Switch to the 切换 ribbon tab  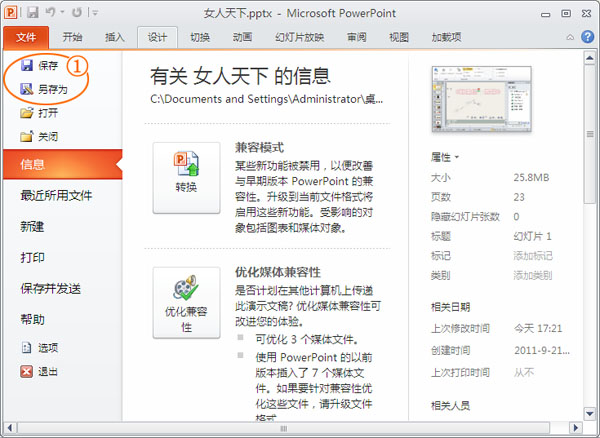[200, 37]
